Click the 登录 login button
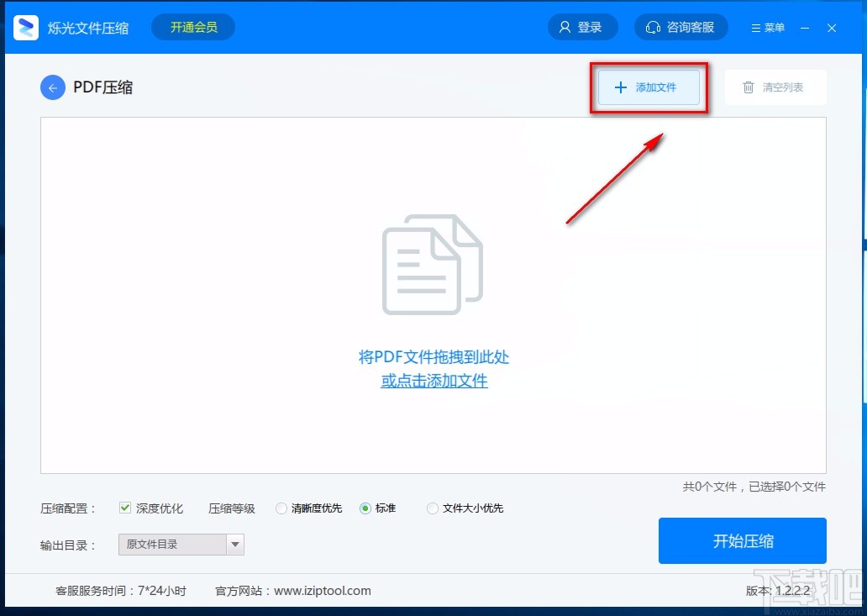 582,27
